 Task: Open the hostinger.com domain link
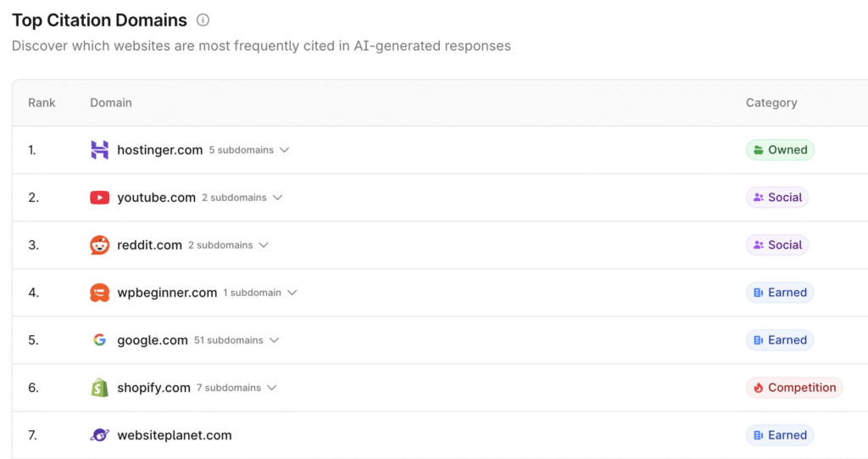(x=159, y=150)
